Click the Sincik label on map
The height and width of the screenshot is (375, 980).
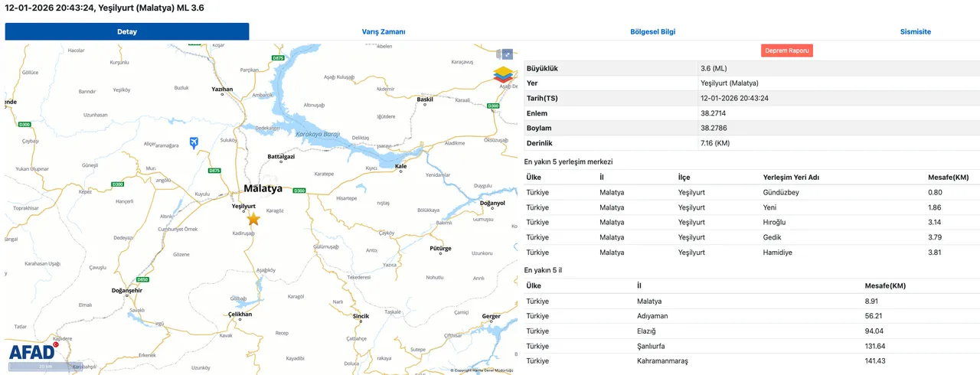tap(361, 316)
